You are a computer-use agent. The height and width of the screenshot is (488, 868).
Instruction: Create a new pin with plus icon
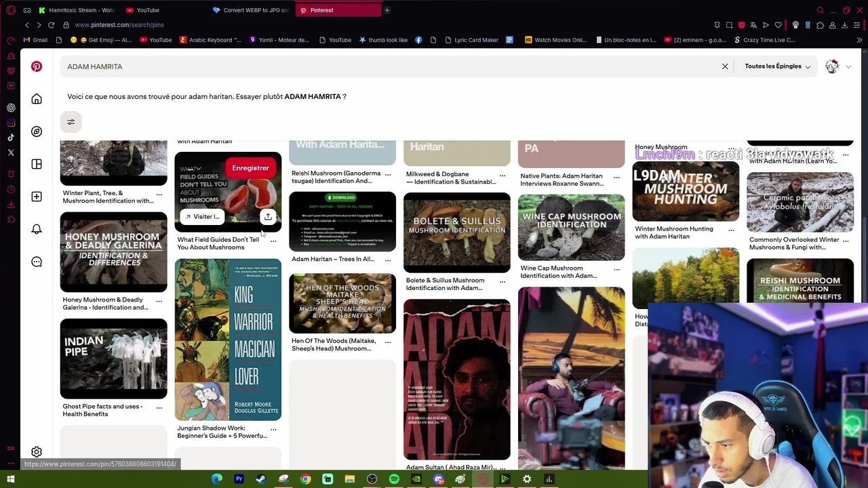point(37,197)
